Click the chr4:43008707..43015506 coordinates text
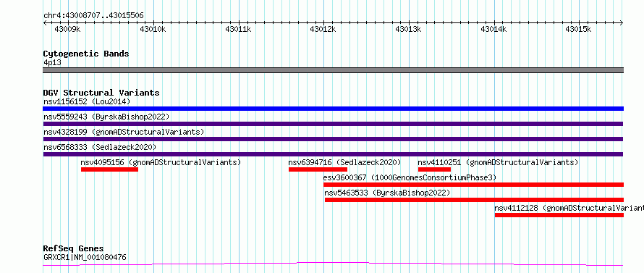The image size is (644, 273). pos(93,16)
